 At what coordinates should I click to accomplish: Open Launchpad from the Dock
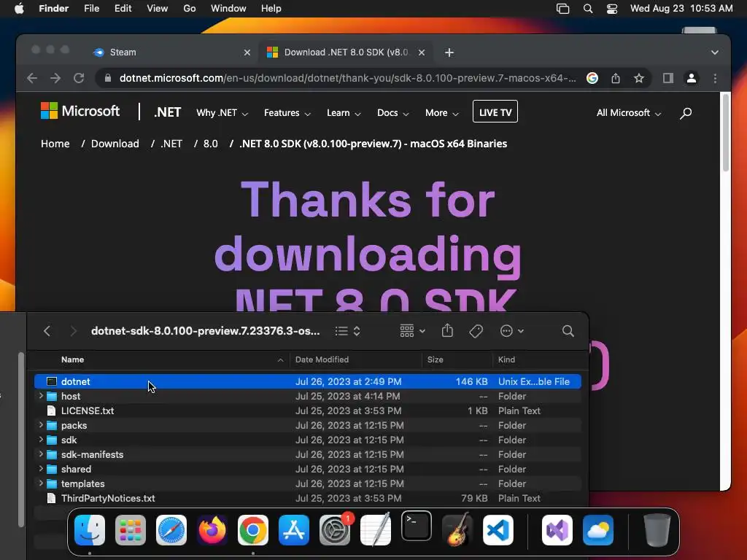tap(131, 530)
